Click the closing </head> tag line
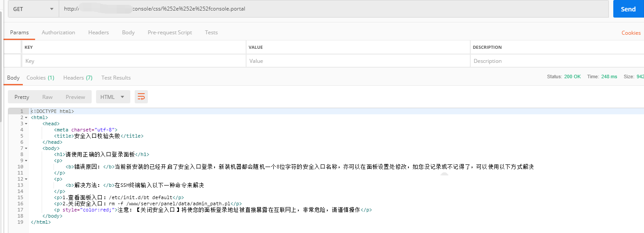This screenshot has height=233, width=644. (53, 142)
